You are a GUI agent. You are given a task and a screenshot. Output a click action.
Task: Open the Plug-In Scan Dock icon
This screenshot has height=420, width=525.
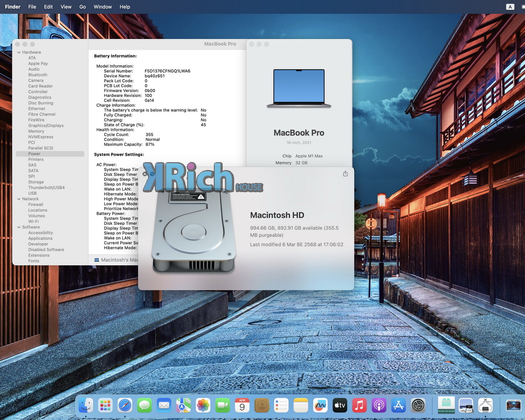tap(446, 406)
